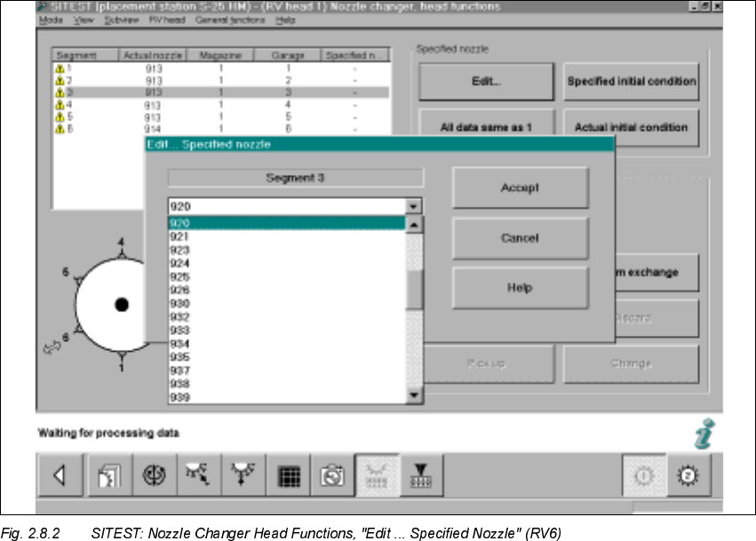Click the Cancel button in dialog
The image size is (756, 541).
click(521, 238)
